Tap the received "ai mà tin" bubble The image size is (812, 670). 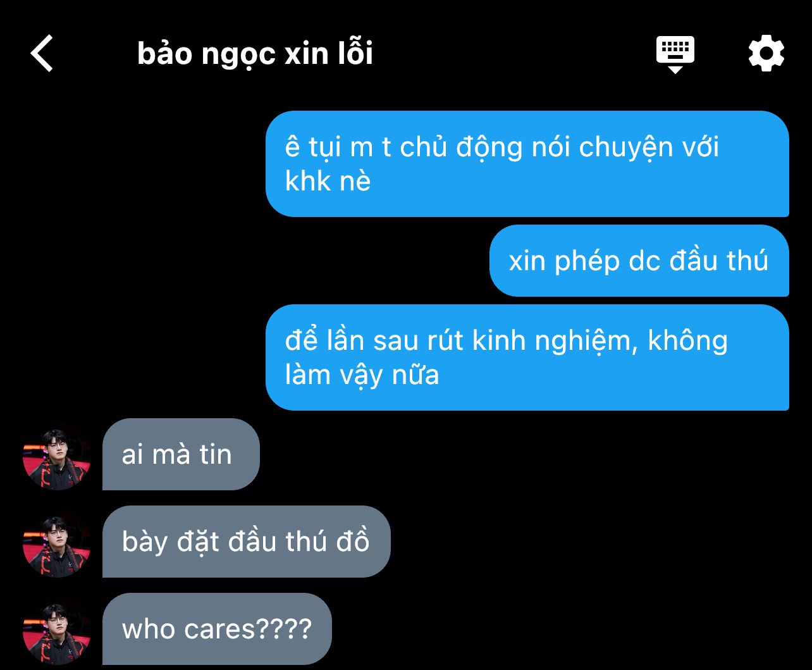(181, 454)
